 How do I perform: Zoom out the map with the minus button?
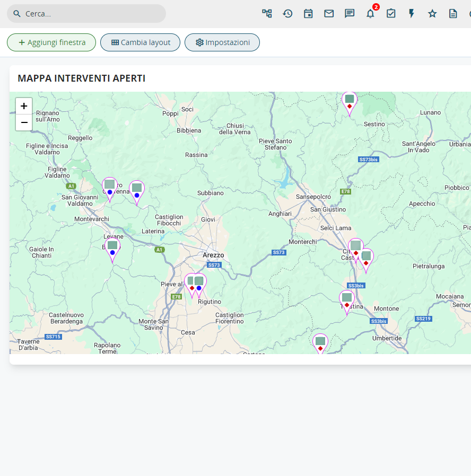tap(24, 122)
